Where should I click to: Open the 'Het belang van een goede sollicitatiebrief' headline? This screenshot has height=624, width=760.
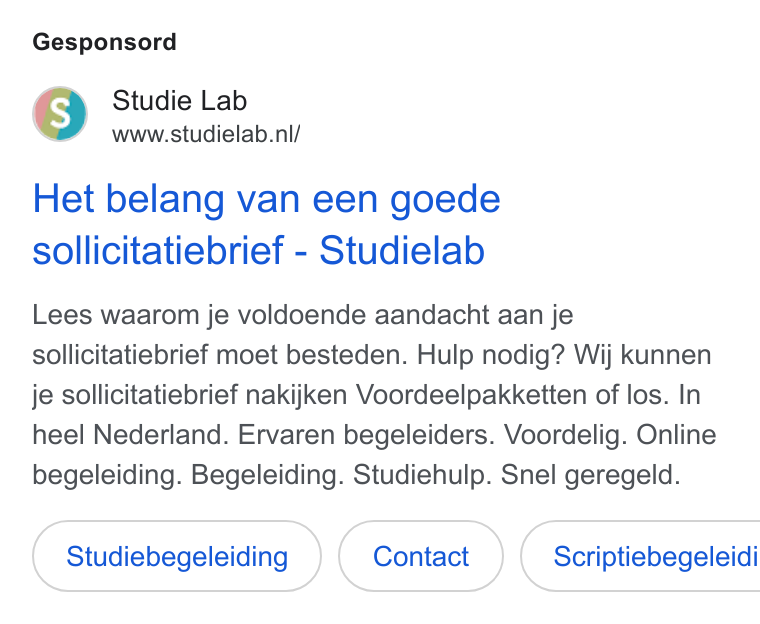tap(266, 224)
